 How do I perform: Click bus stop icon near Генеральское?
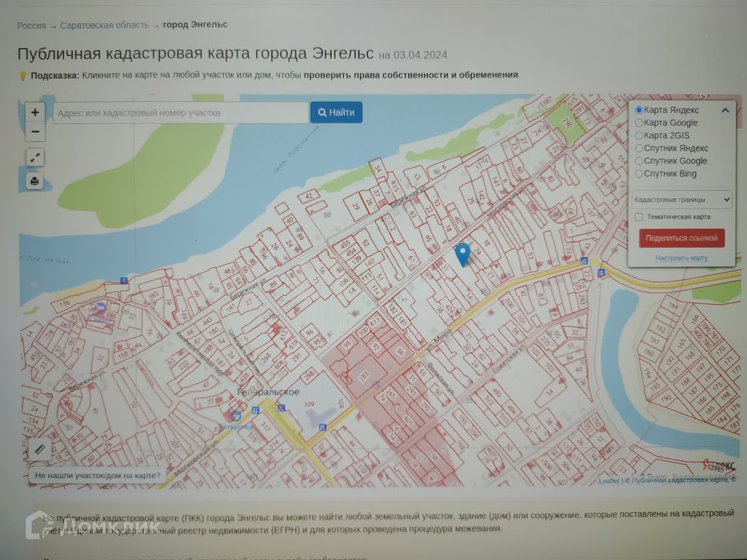255,410
